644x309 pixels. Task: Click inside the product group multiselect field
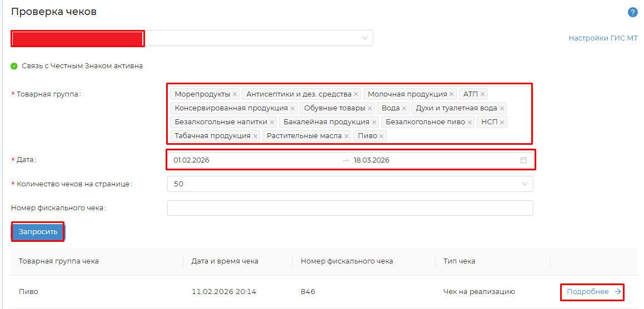456,136
